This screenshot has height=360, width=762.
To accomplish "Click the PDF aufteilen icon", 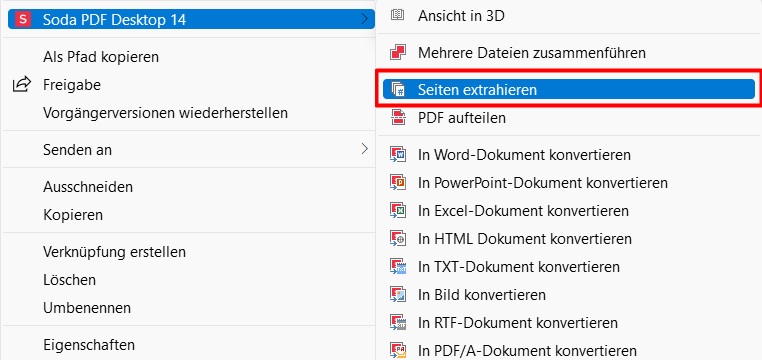I will pyautogui.click(x=398, y=118).
